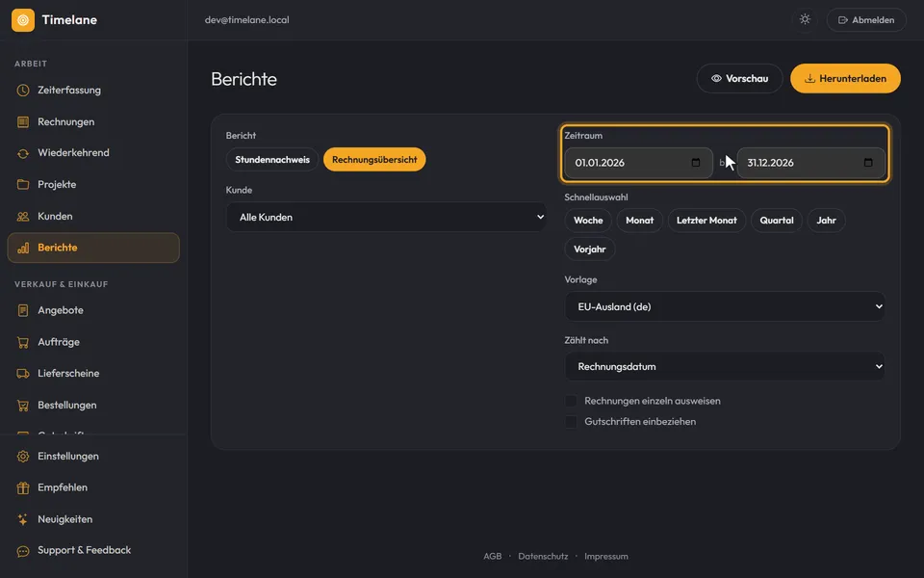Click the Berichte bar chart icon
The height and width of the screenshot is (578, 924).
pos(23,248)
